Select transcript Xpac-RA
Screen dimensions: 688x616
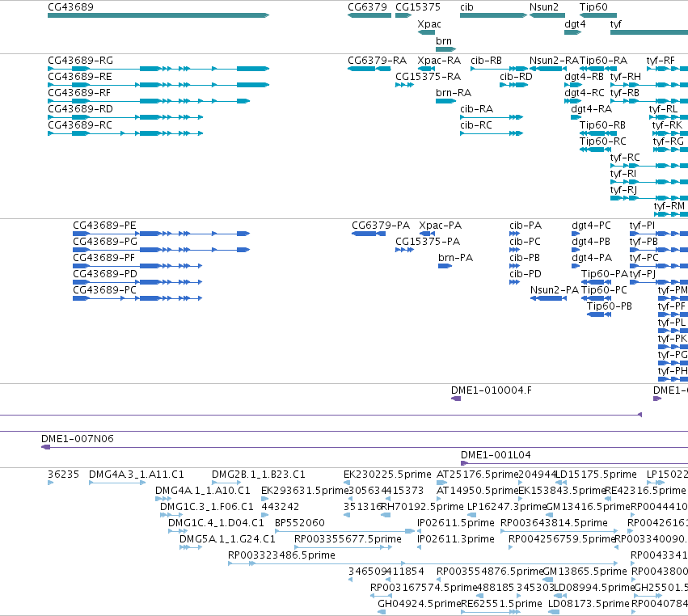click(426, 69)
